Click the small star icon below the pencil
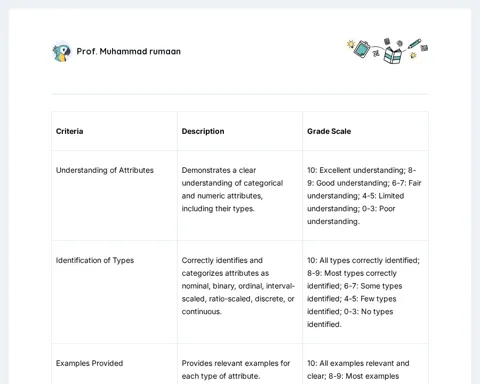 [413, 55]
